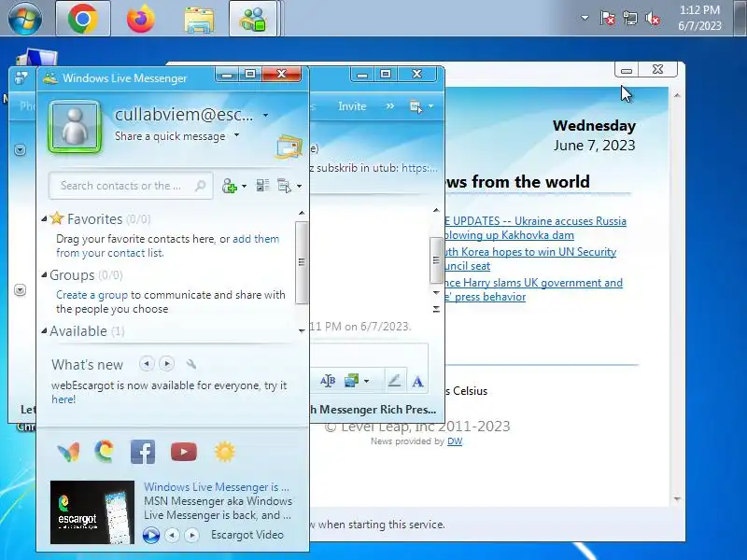Viewport: 747px width, 560px height.
Task: Go to next Escargot video item
Action: pyautogui.click(x=192, y=535)
